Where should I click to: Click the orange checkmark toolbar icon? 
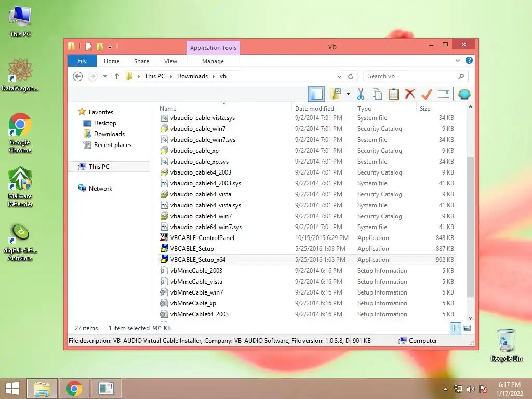coord(427,94)
